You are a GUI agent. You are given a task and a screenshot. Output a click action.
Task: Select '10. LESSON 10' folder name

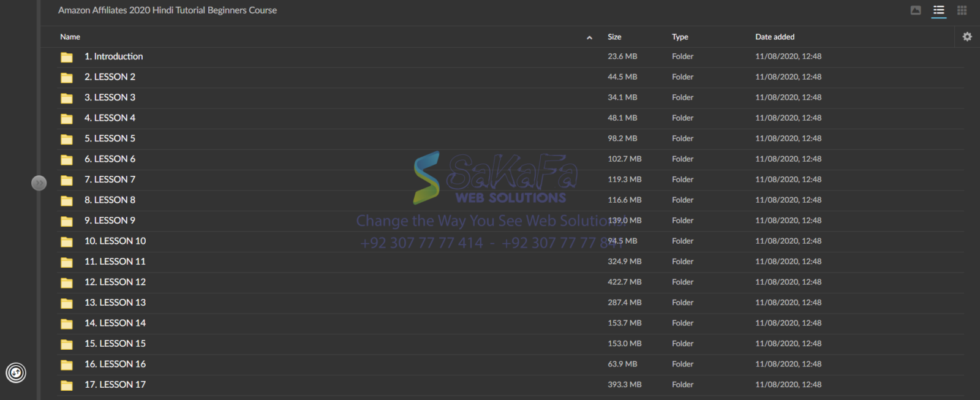[115, 241]
